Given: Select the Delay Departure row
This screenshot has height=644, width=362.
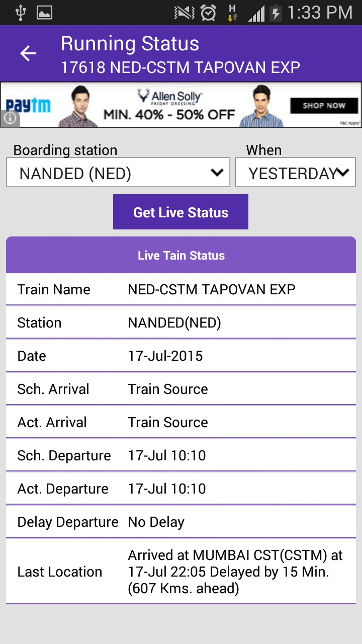Looking at the screenshot, I should tap(181, 522).
